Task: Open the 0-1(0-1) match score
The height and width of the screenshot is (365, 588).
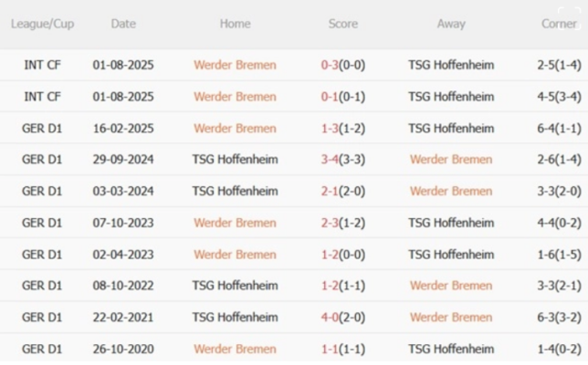Action: tap(342, 97)
